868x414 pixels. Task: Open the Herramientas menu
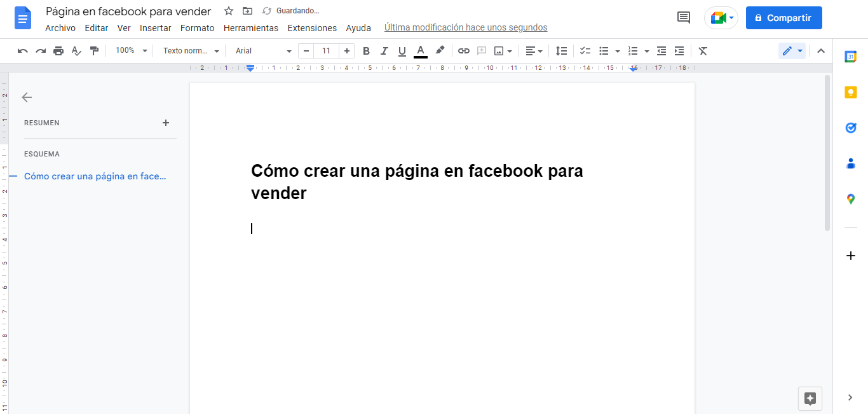click(x=251, y=28)
